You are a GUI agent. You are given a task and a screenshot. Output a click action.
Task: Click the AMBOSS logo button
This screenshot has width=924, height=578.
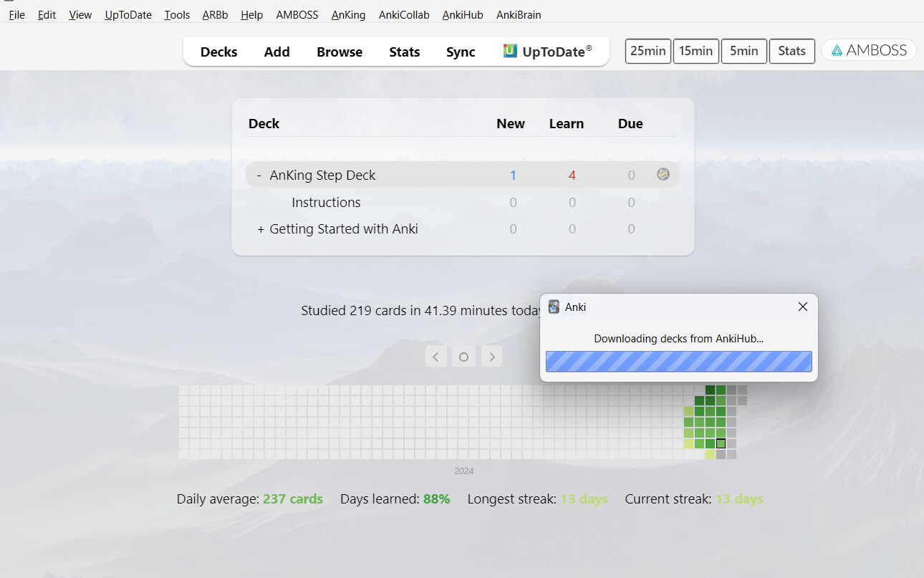(869, 50)
